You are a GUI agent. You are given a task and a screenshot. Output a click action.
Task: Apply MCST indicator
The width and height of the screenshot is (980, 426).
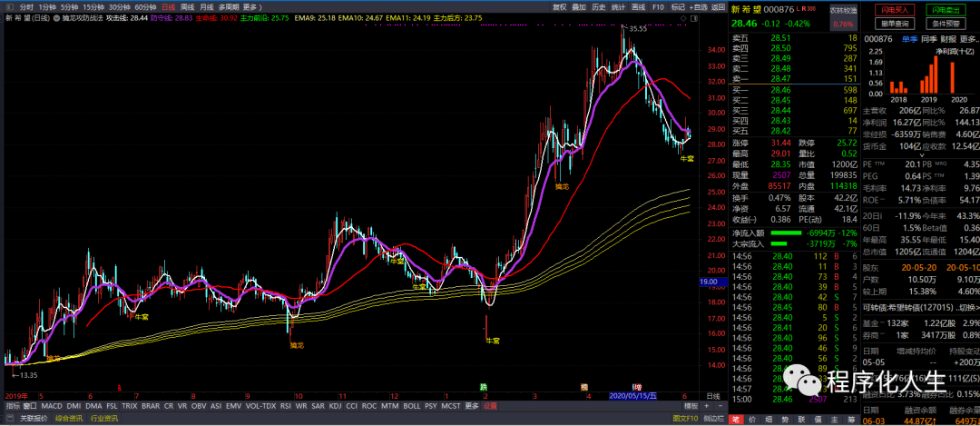450,406
